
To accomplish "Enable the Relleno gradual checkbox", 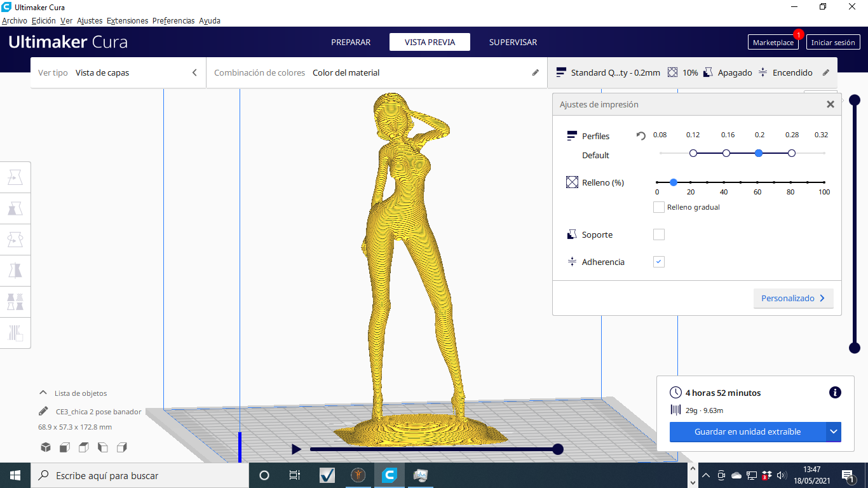I will [659, 207].
